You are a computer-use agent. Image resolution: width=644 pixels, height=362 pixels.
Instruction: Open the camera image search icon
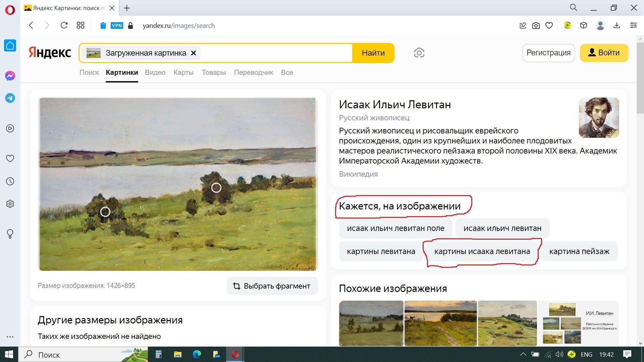click(x=419, y=53)
